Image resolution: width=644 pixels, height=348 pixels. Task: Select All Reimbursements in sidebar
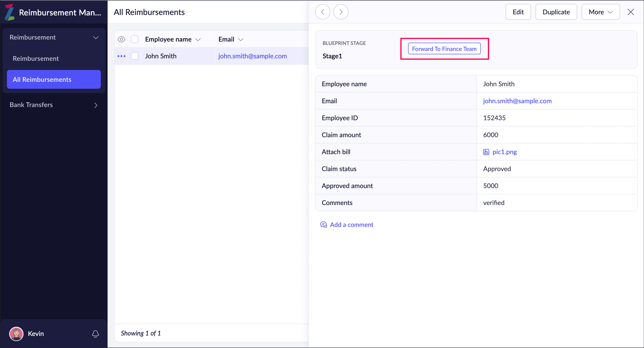(54, 79)
